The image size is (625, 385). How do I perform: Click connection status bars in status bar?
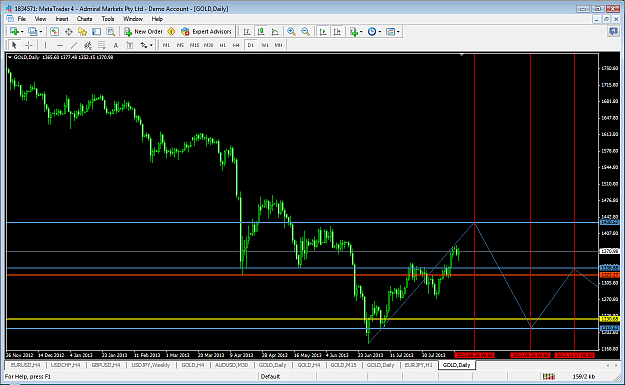548,376
